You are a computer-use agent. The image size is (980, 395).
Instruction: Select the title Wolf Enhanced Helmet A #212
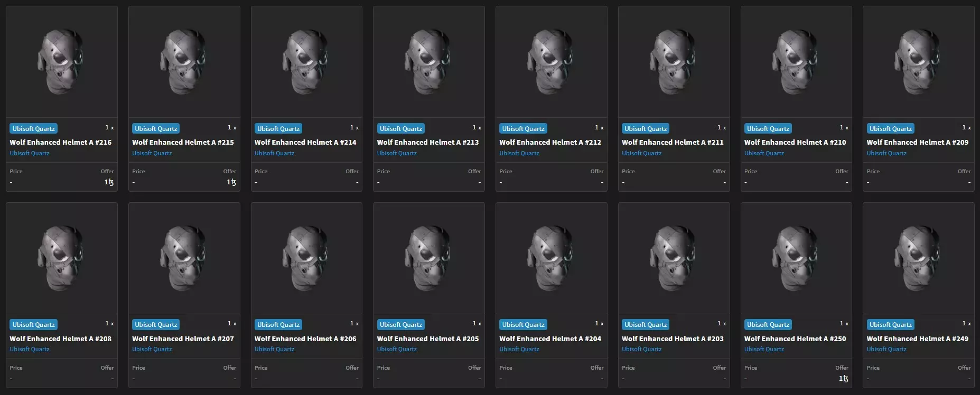point(550,142)
